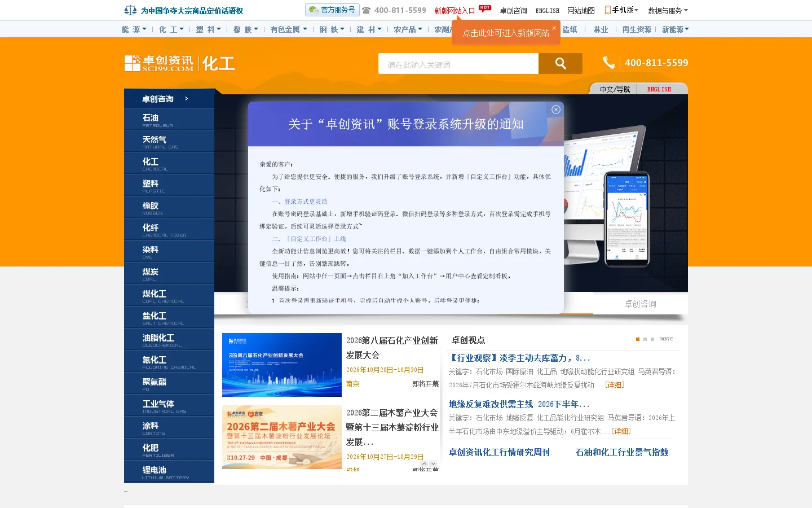Open the WeChat 官方服务号 button
Screen dimensions: 812x508
332,10
